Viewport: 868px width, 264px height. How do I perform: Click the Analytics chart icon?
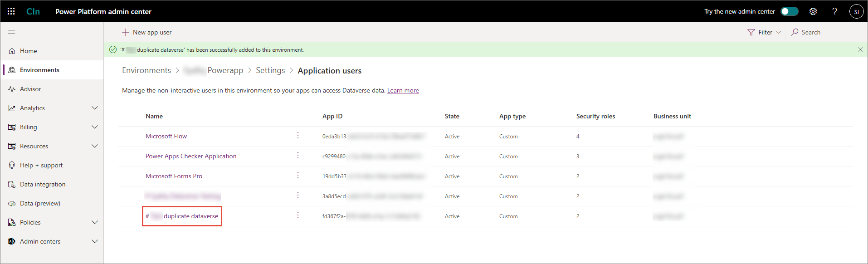(x=12, y=108)
